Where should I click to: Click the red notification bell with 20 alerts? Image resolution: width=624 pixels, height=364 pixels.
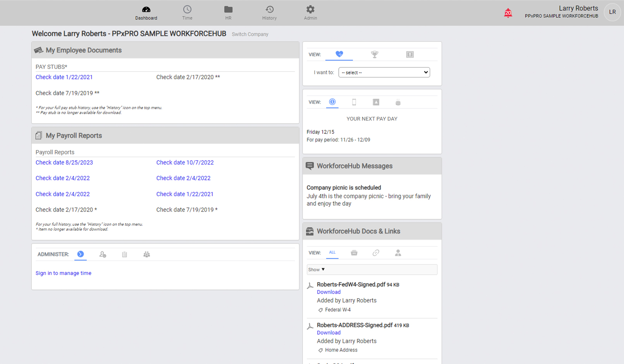click(508, 13)
